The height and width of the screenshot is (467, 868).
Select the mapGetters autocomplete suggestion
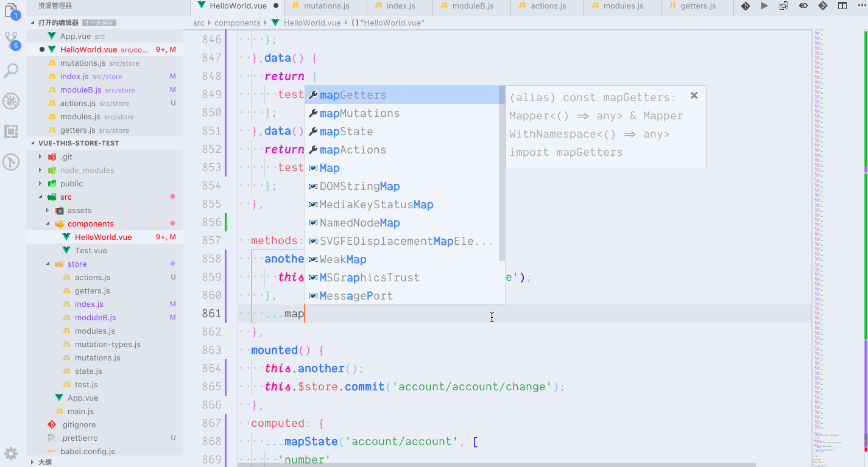[402, 95]
